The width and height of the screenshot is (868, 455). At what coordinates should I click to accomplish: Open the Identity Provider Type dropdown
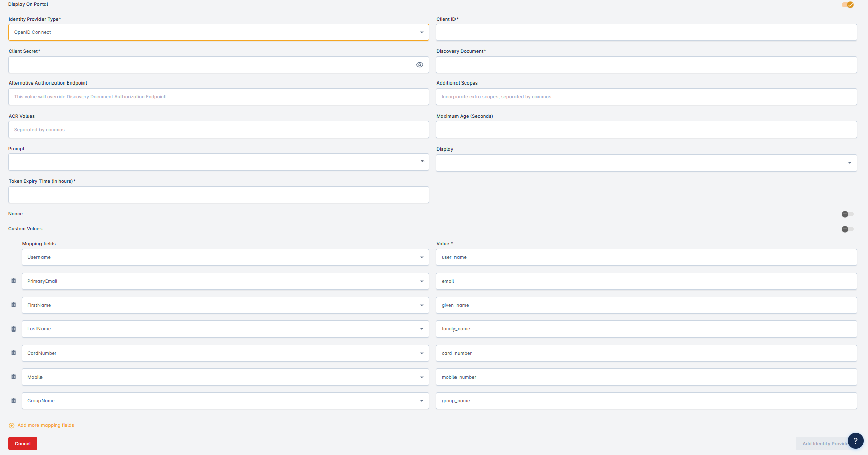pos(218,32)
